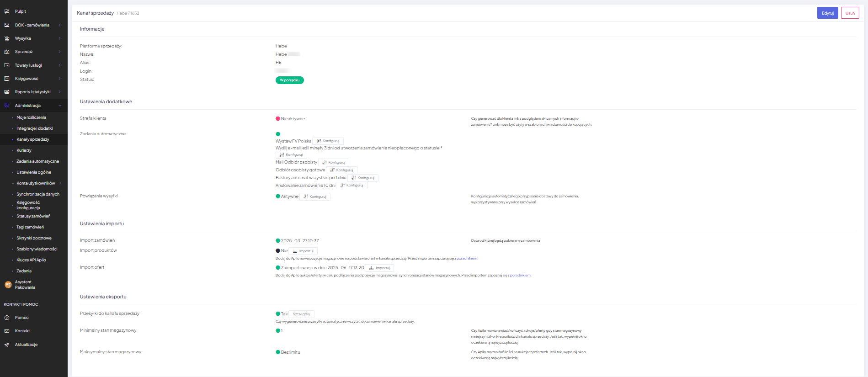Open Zadania automatyczne in sidebar menu
868x377 pixels.
(37, 161)
